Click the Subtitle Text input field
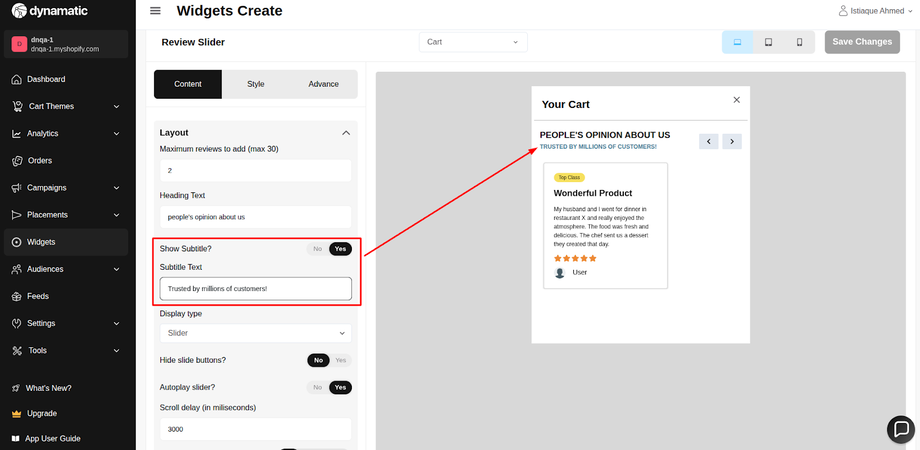920x450 pixels. [256, 289]
